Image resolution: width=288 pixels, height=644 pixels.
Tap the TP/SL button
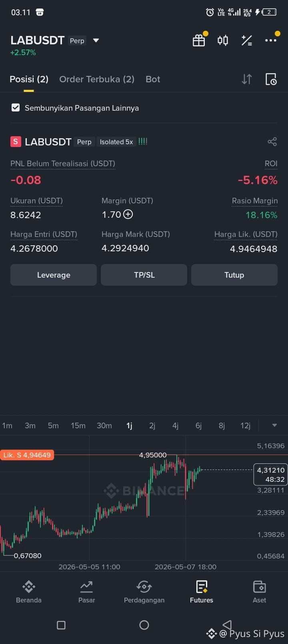pos(144,275)
